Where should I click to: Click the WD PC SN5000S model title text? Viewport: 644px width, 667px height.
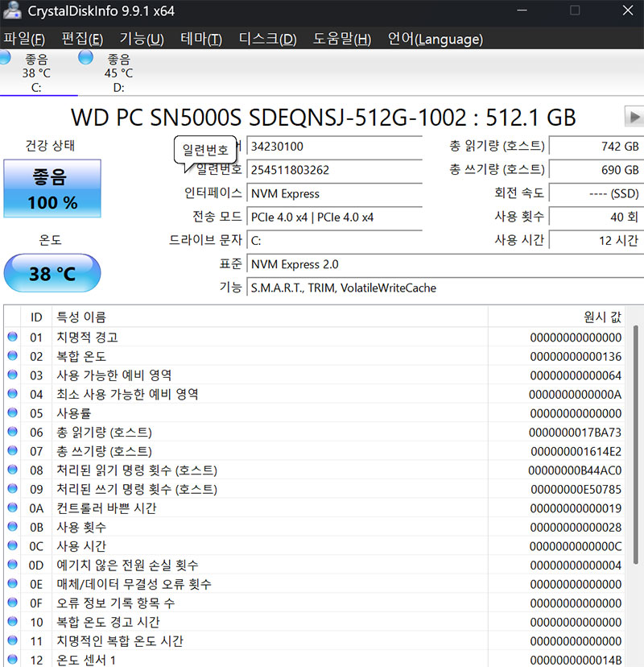pyautogui.click(x=323, y=118)
